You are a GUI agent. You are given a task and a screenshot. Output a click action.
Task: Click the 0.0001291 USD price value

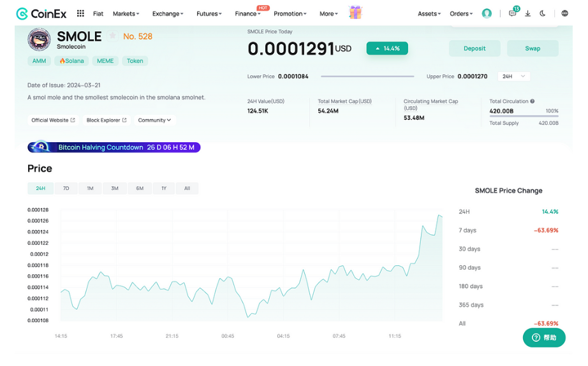tap(299, 48)
